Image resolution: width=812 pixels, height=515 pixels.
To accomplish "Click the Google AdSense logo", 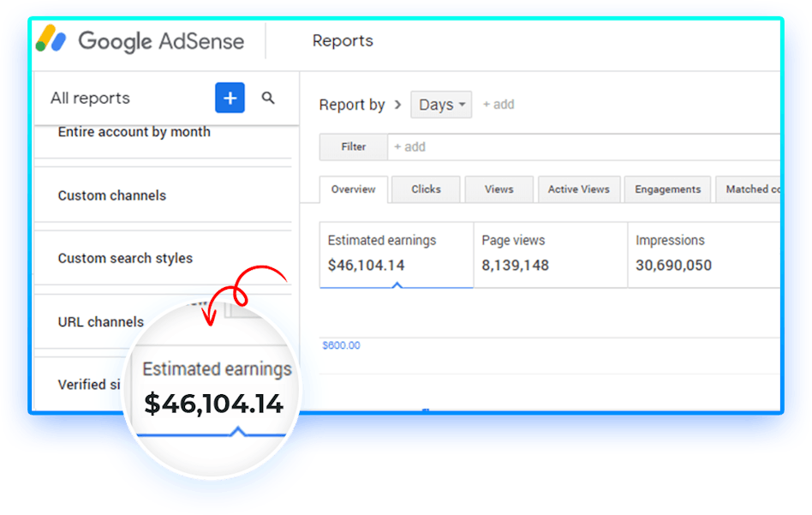I will [141, 41].
